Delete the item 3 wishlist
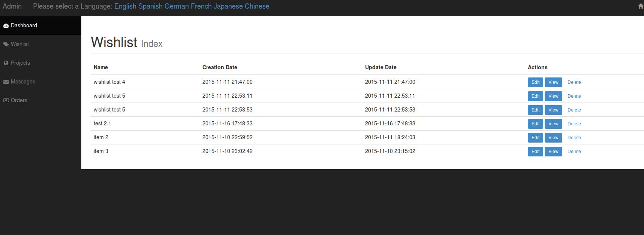 (x=574, y=152)
